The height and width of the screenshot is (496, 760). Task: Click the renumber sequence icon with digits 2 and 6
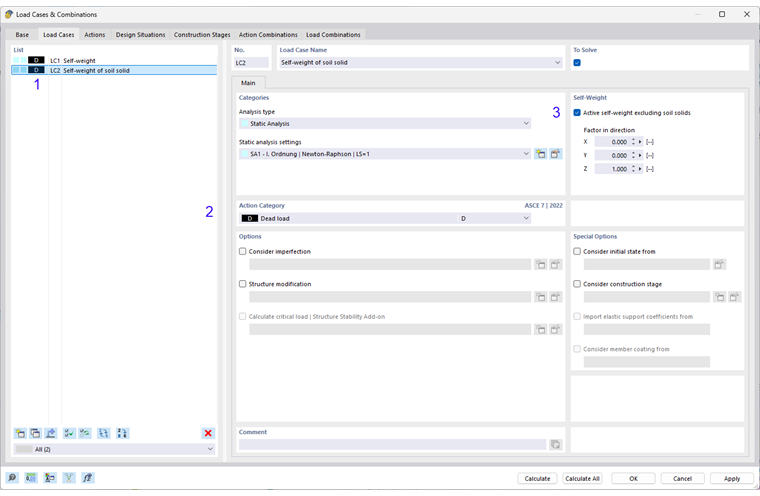pyautogui.click(x=123, y=433)
